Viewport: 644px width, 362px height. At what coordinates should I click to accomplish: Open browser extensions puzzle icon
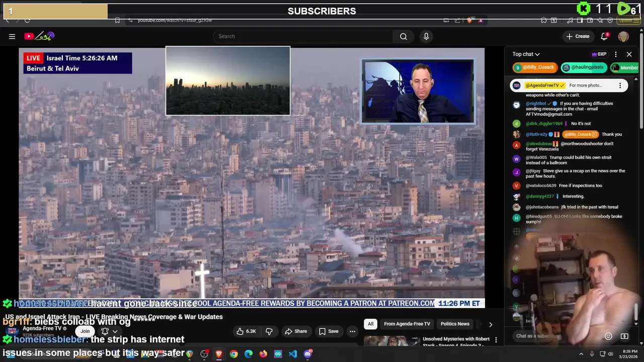tap(544, 20)
